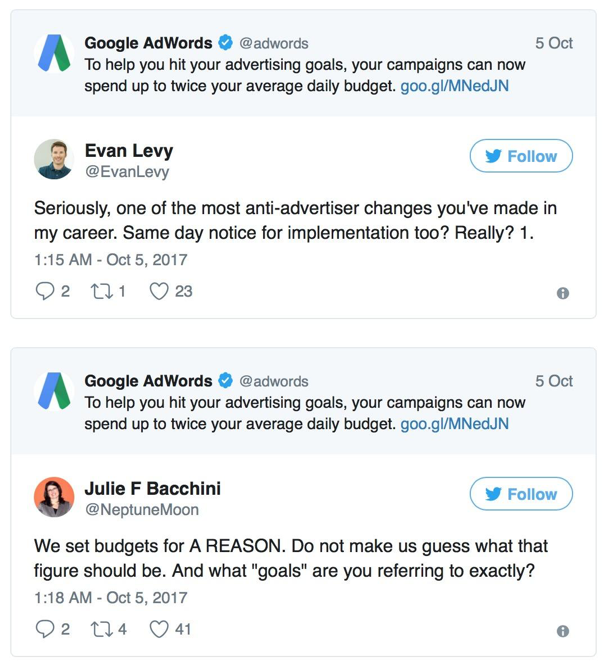Image resolution: width=607 pixels, height=664 pixels.
Task: Reply to Evan Levy's tweet
Action: (45, 292)
